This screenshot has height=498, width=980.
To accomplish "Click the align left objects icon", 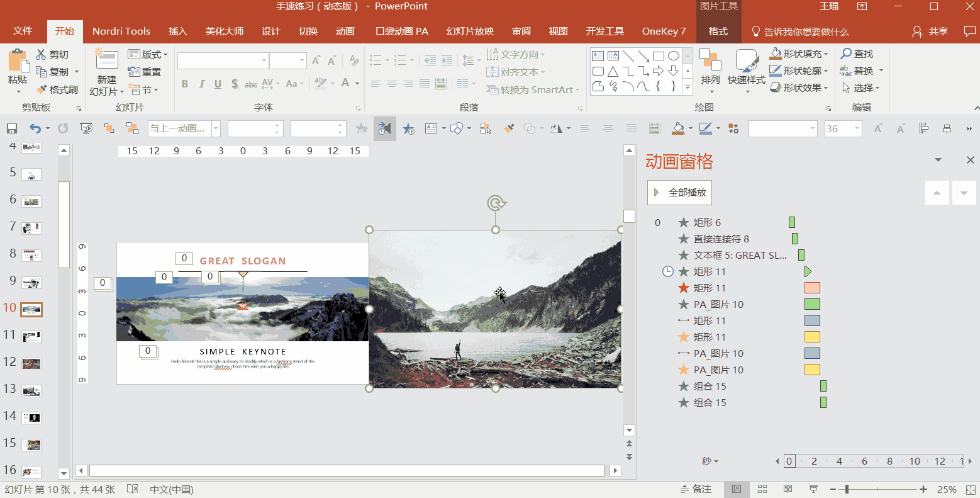I will click(923, 128).
